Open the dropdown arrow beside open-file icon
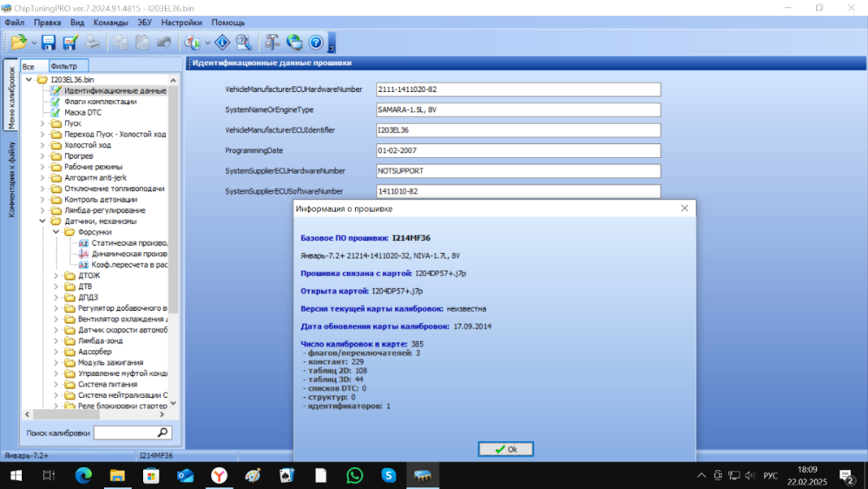The width and height of the screenshot is (868, 489). coord(34,43)
